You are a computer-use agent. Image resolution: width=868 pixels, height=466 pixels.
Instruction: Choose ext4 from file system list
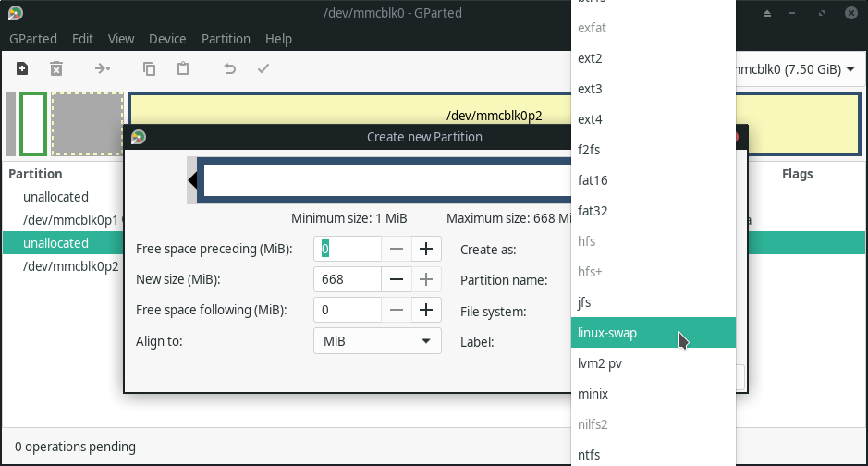pyautogui.click(x=654, y=119)
